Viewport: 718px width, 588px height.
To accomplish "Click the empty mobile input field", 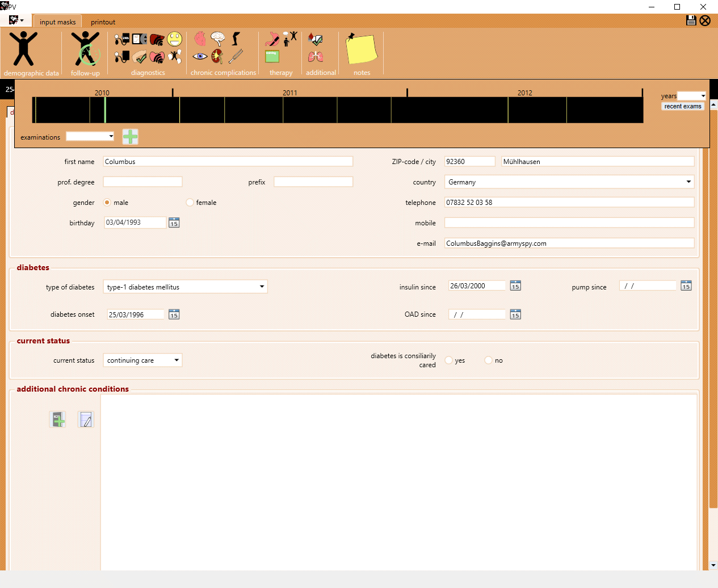I will (569, 222).
